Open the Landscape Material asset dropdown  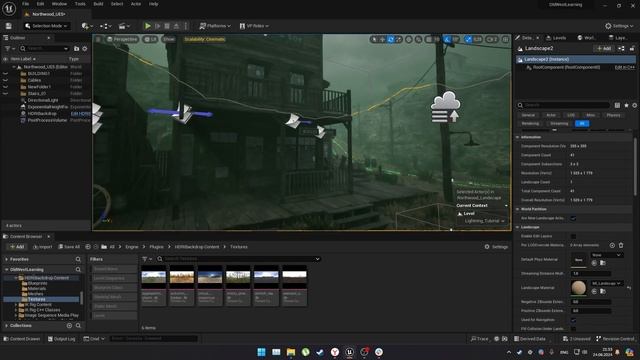(x=607, y=283)
